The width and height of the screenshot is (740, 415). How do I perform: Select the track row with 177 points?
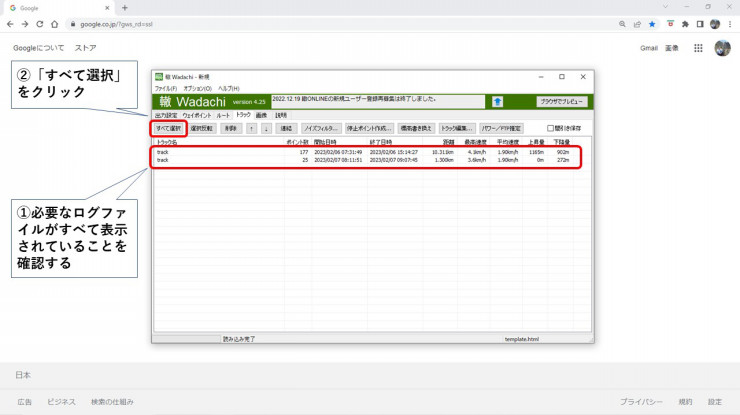pos(366,152)
